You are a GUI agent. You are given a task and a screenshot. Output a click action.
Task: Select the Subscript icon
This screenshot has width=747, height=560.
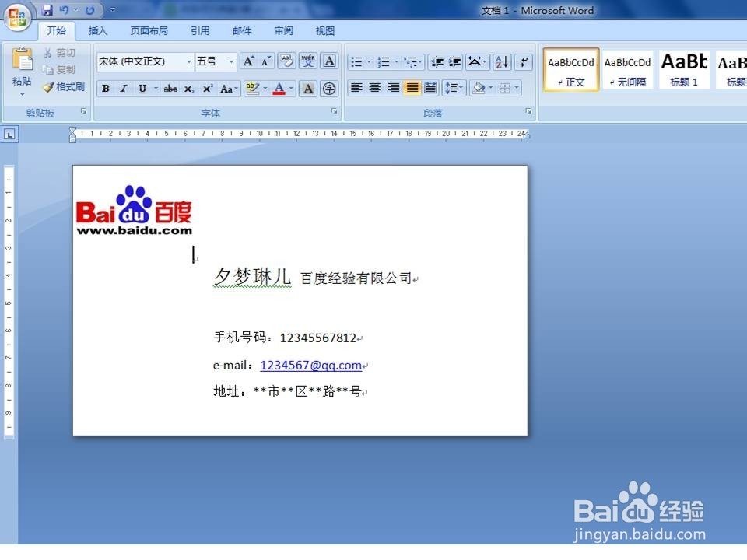coord(188,89)
